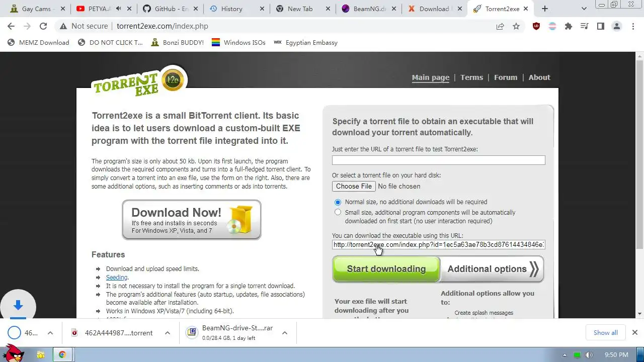Switch to the New Tab tab
This screenshot has height=362, width=644.
point(303,9)
